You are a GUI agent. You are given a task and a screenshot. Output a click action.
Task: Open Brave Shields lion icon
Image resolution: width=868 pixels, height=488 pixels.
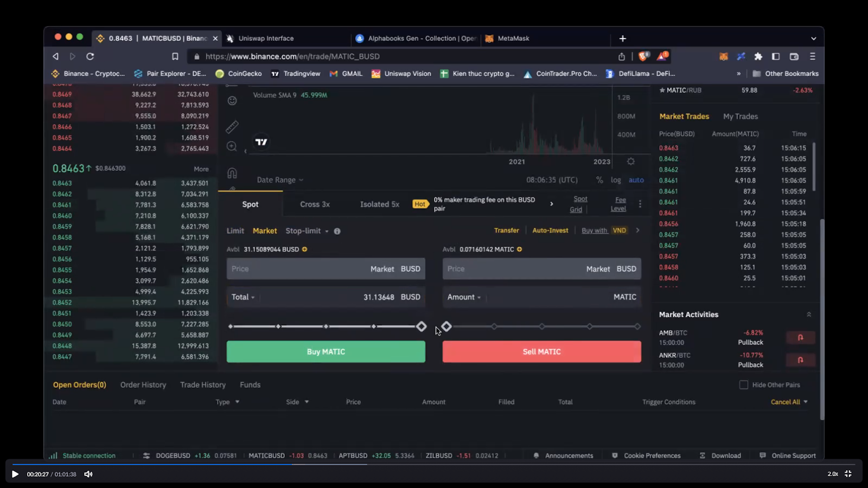coord(644,56)
